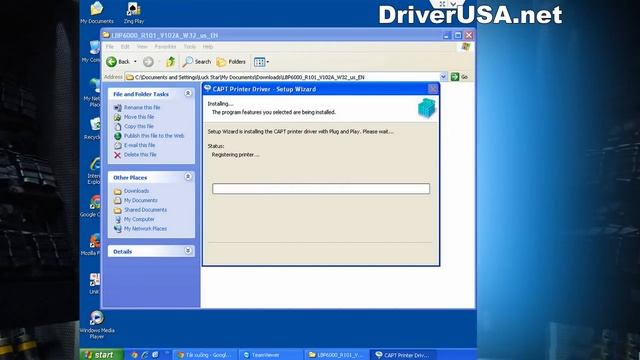The height and width of the screenshot is (360, 640).
Task: Go up one folder level icon
Action: coord(171,62)
